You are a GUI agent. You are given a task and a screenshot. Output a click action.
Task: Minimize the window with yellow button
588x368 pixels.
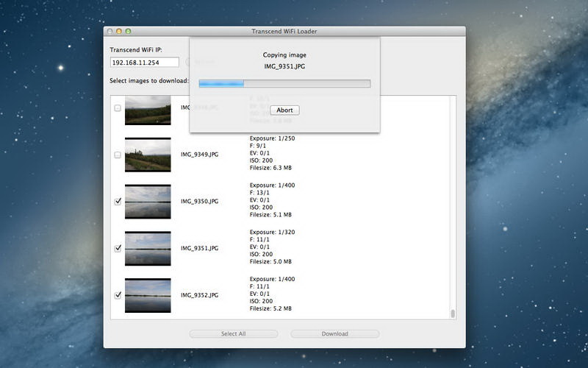point(119,32)
